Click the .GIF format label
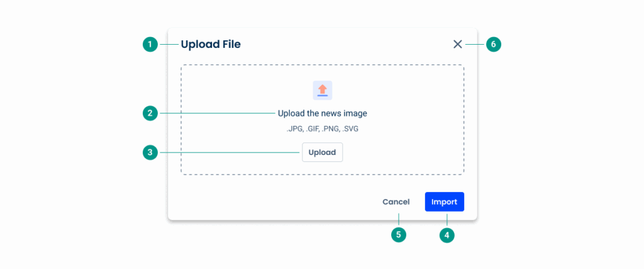644x269 pixels. pyautogui.click(x=312, y=129)
